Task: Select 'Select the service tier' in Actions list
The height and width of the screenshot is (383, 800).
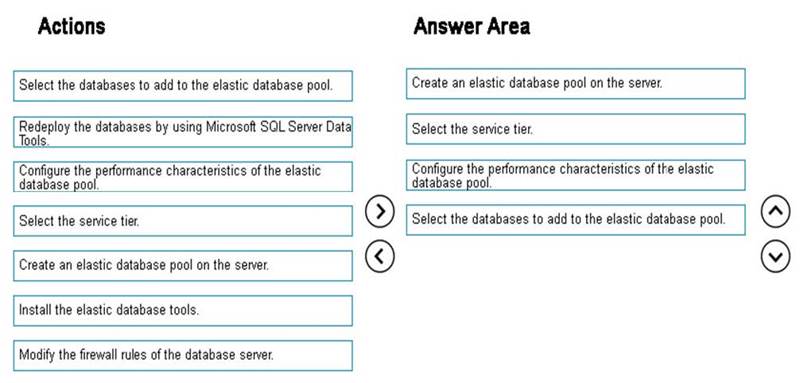Action: (x=183, y=221)
